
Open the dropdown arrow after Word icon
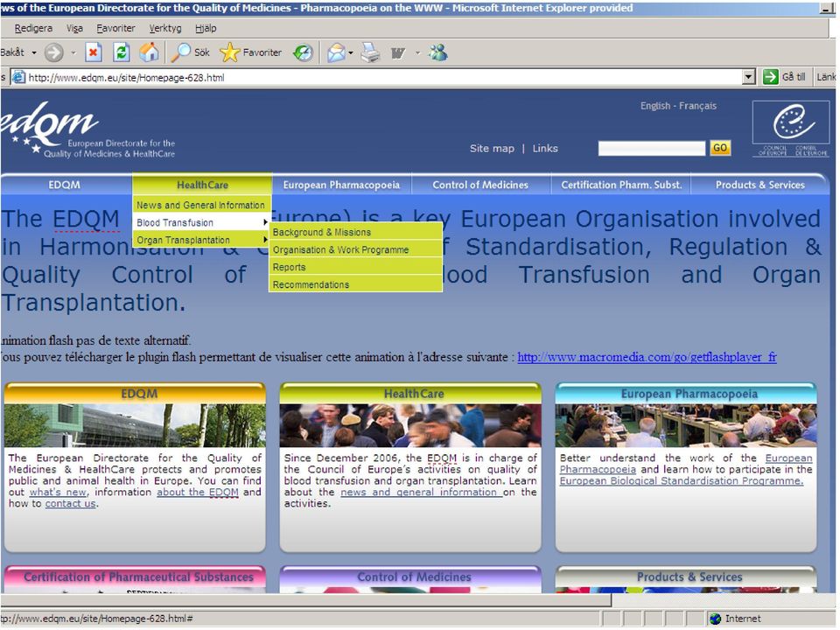click(417, 52)
